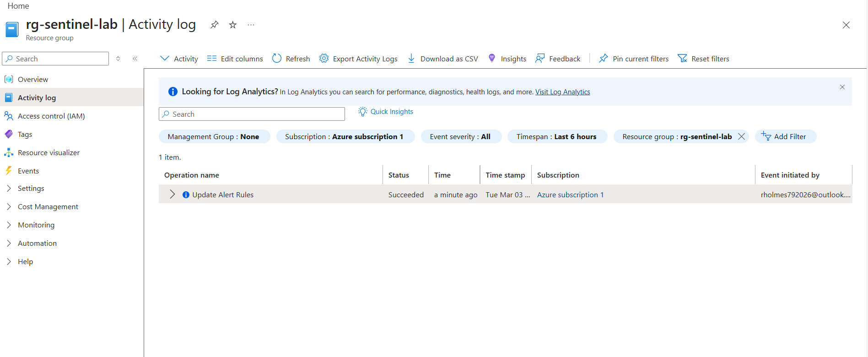Select Activity log in the sidebar
The width and height of the screenshot is (868, 357).
pyautogui.click(x=72, y=97)
